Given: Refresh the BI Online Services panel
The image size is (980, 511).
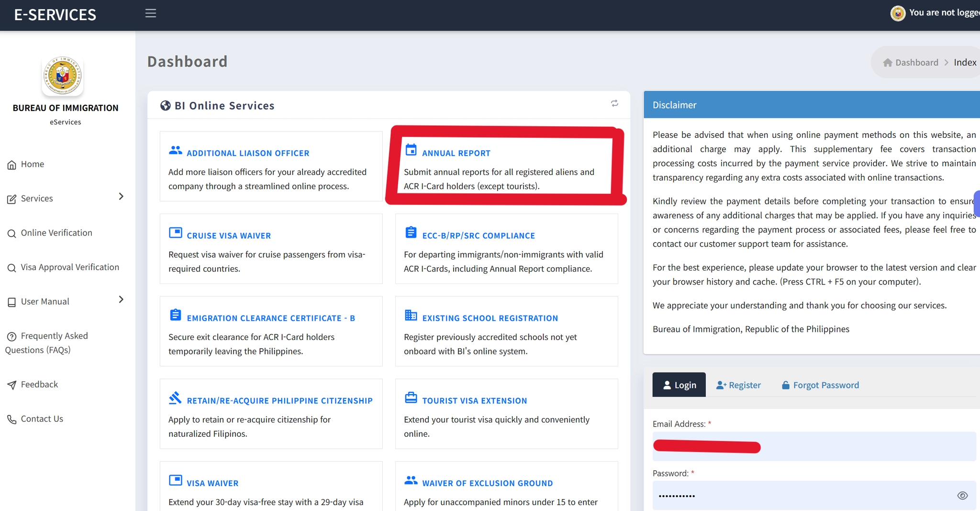Looking at the screenshot, I should (x=614, y=103).
